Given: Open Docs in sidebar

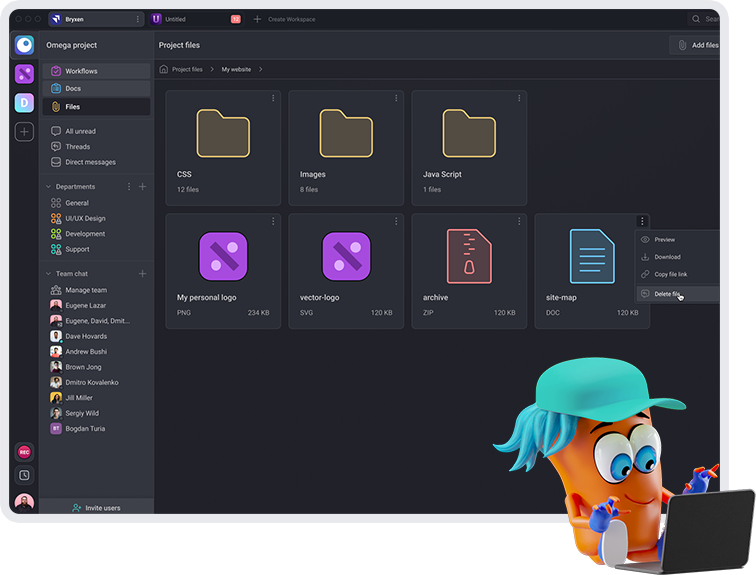Looking at the screenshot, I should click(x=96, y=88).
